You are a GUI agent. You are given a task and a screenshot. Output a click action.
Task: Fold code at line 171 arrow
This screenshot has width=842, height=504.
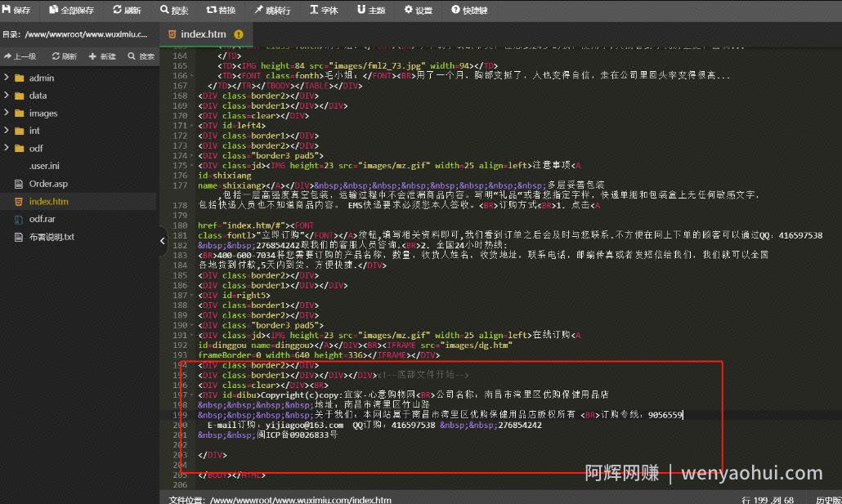pyautogui.click(x=192, y=126)
